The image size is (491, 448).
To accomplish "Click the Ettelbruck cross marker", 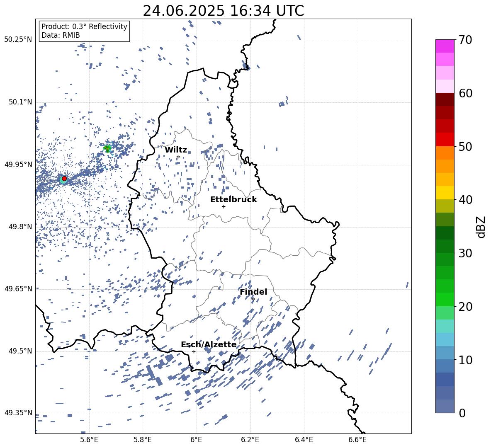I will click(x=224, y=206).
